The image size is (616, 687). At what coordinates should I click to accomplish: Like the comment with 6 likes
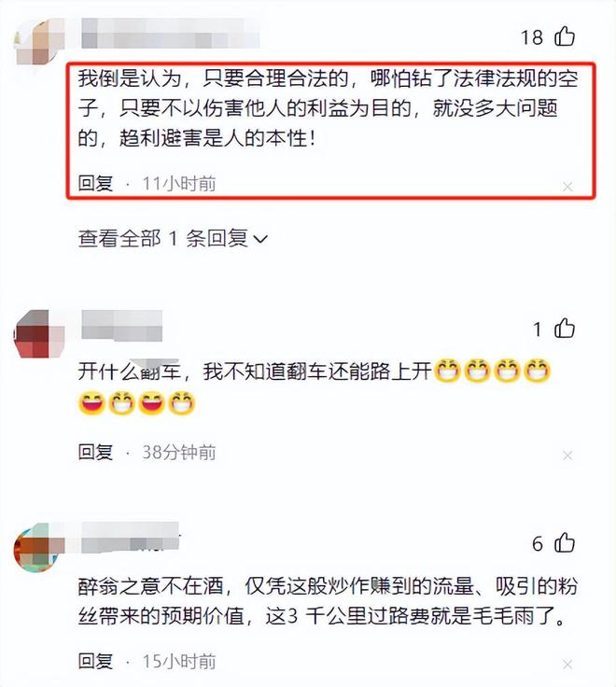(565, 543)
